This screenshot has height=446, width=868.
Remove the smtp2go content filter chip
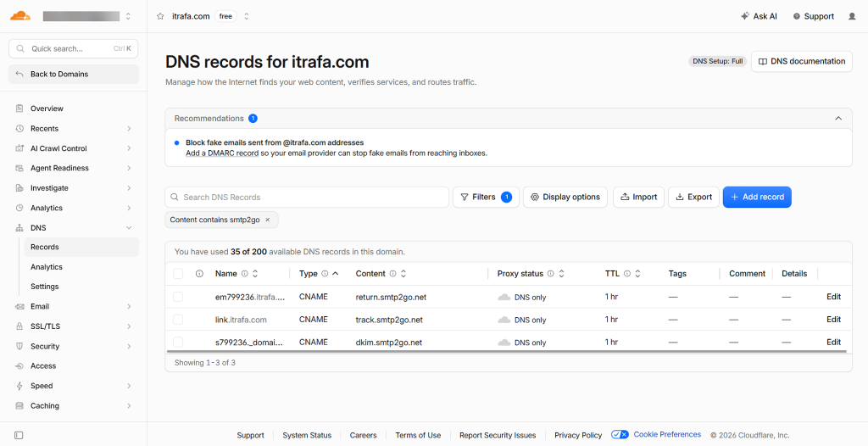click(x=268, y=220)
